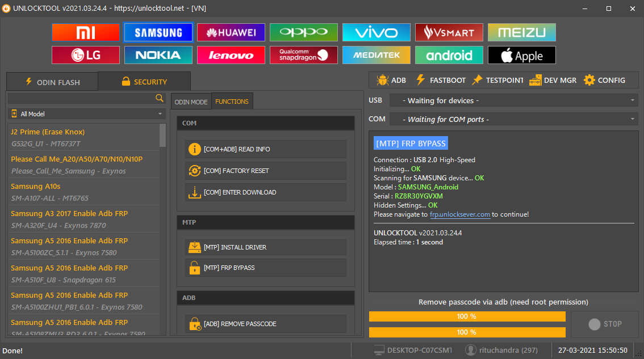Choose the OPPO brand tile
644x359 pixels.
point(303,32)
